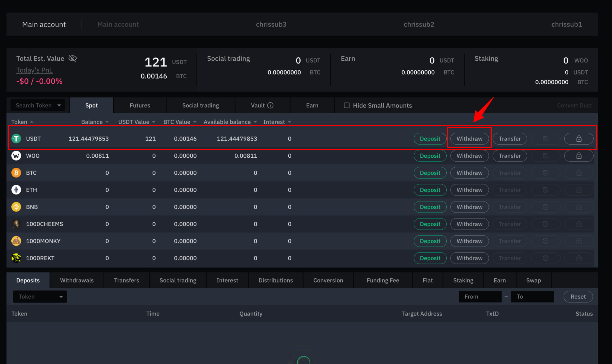The image size is (612, 364).
Task: Click the Vault info icon
Action: tap(270, 105)
